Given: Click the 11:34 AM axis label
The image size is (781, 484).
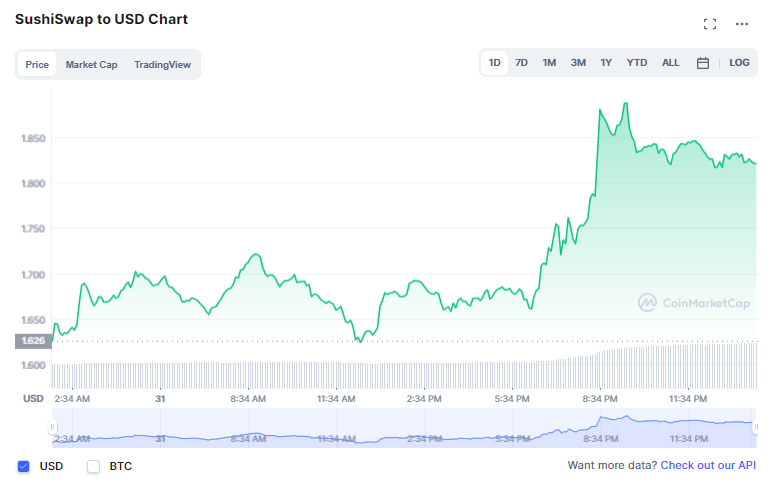Looking at the screenshot, I should 336,399.
